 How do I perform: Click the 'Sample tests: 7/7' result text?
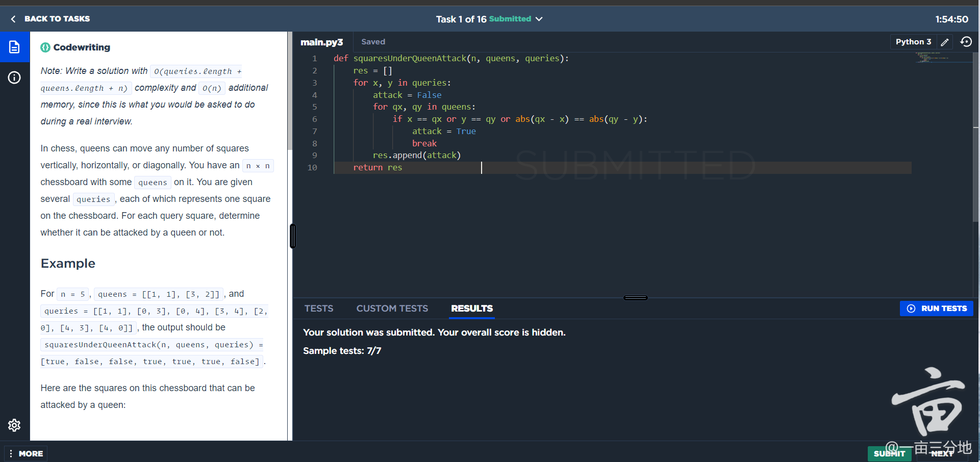(x=342, y=351)
